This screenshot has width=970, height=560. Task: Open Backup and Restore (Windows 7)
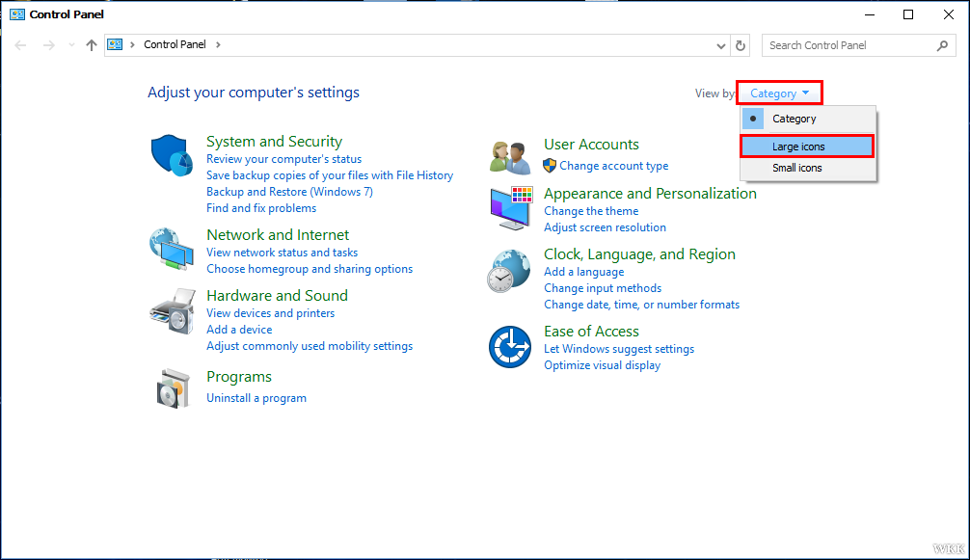click(x=289, y=192)
